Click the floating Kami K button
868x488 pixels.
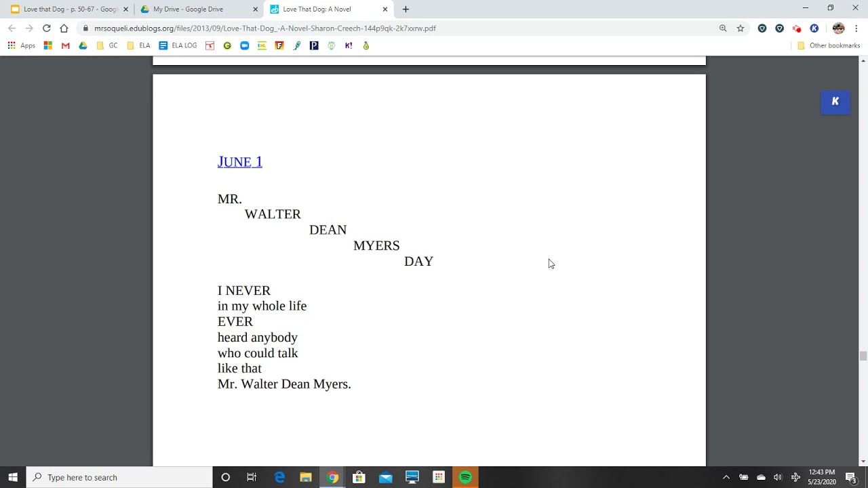coord(835,102)
